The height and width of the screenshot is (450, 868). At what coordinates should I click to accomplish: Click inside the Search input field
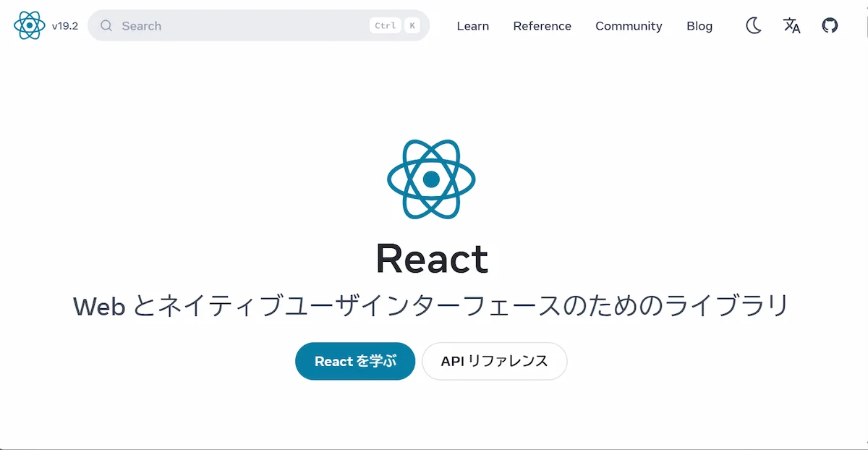(217, 25)
